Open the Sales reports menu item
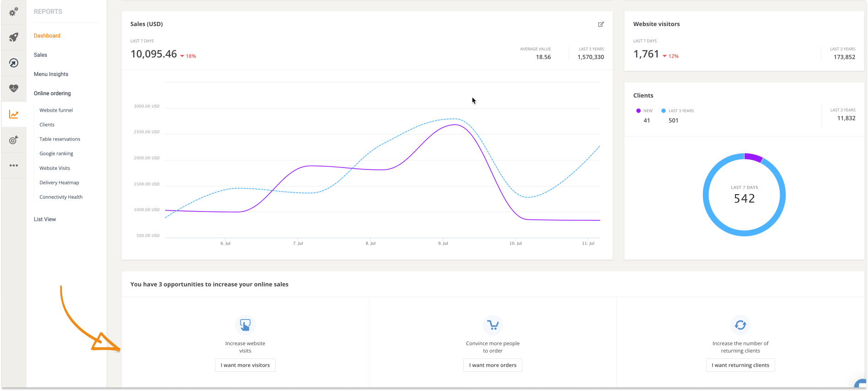 [40, 55]
